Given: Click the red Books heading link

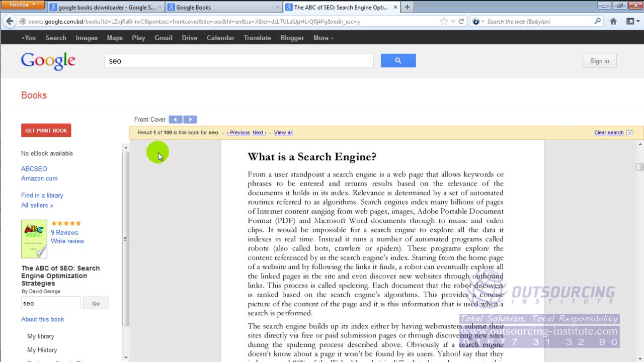Looking at the screenshot, I should [34, 95].
